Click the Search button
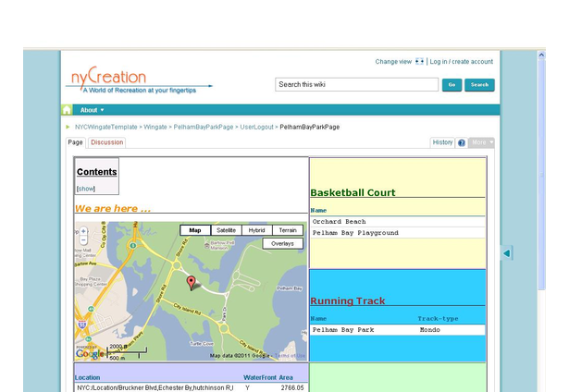The image size is (569, 392). (x=479, y=85)
